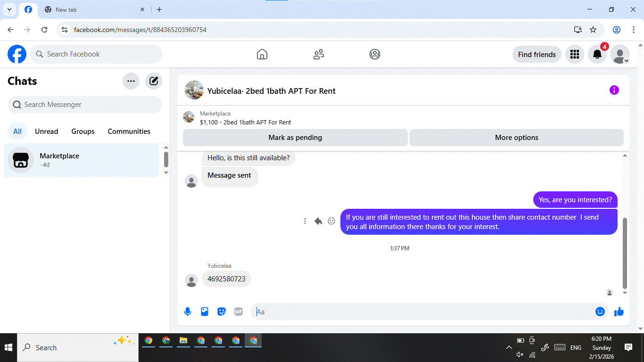The height and width of the screenshot is (362, 644).
Task: Click More options button
Action: click(x=517, y=138)
